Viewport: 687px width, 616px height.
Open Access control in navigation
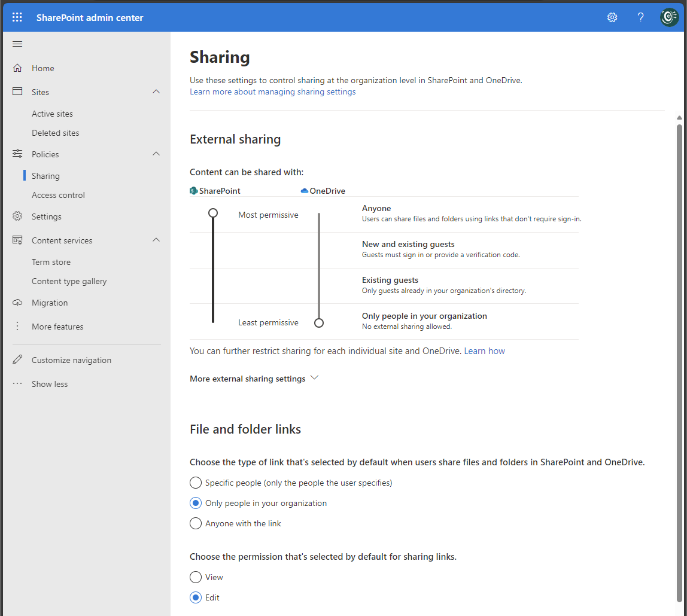[58, 195]
